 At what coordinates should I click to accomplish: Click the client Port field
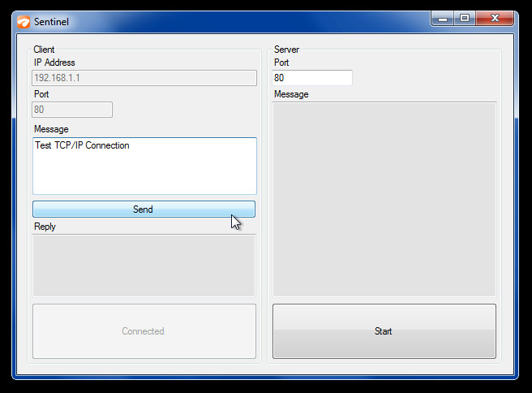tap(72, 110)
